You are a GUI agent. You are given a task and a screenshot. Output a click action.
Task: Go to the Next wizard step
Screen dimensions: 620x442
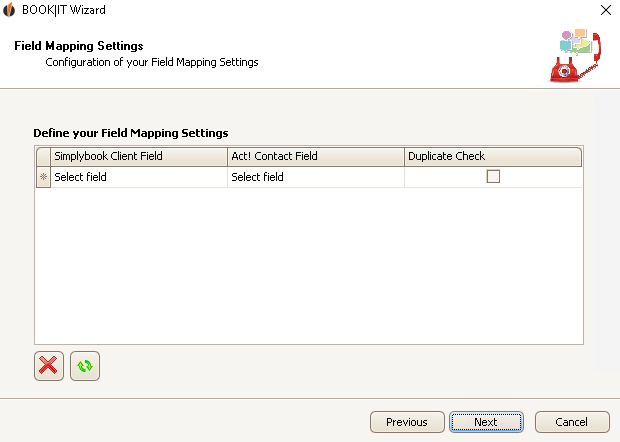click(486, 422)
